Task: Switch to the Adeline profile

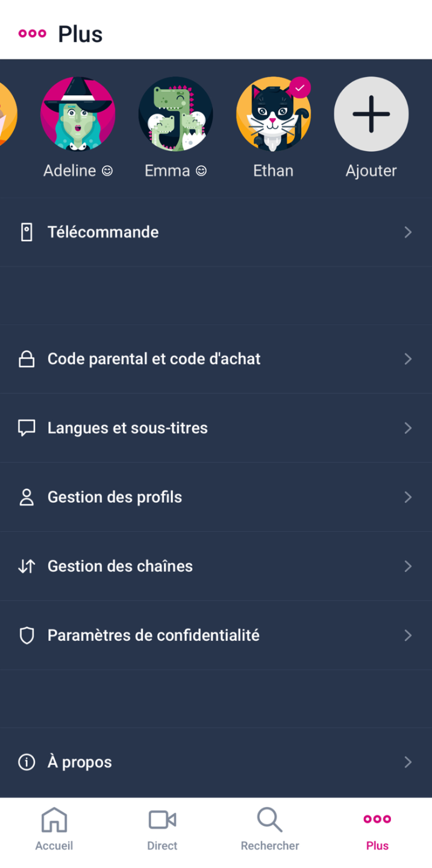Action: point(78,114)
